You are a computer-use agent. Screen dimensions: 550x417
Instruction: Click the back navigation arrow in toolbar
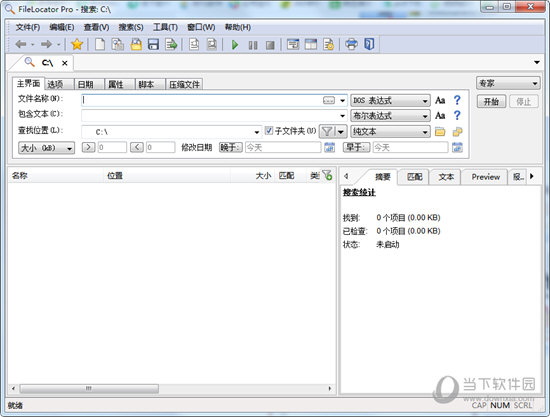[x=21, y=45]
